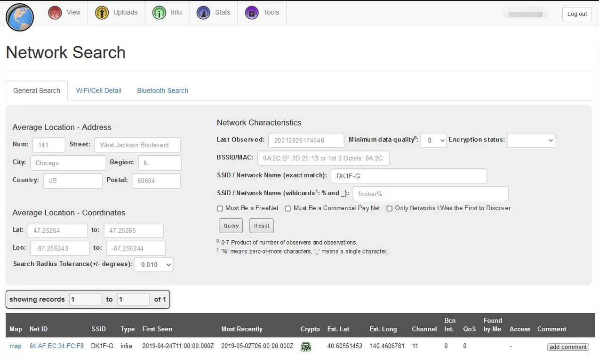Click the WiGLE globe logo
This screenshot has height=364, width=599.
click(20, 17)
